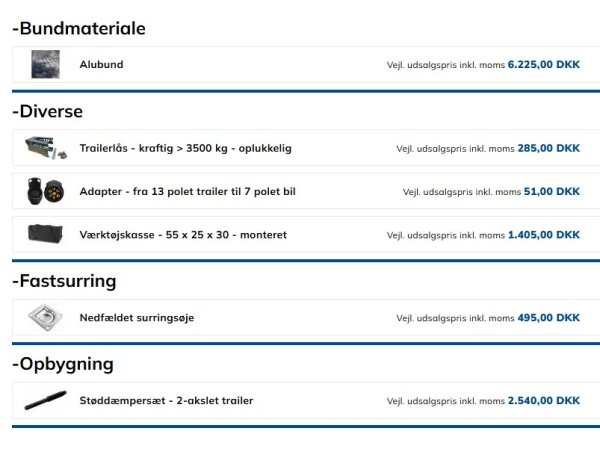The width and height of the screenshot is (600, 450).
Task: Open Nedfældet surringsøje product name
Action: pos(137,318)
